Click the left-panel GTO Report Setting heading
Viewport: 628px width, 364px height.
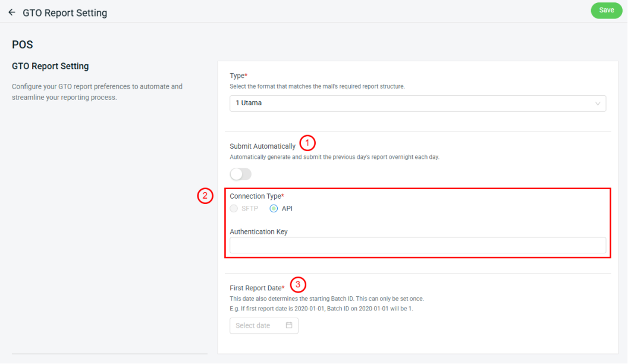coord(50,66)
